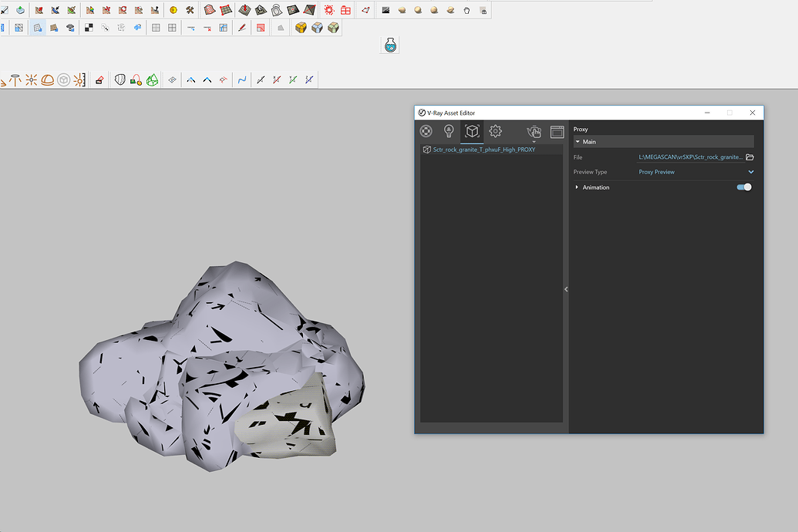The height and width of the screenshot is (532, 798).
Task: Click the red sun icon in the top toolbar
Action: pyautogui.click(x=329, y=10)
